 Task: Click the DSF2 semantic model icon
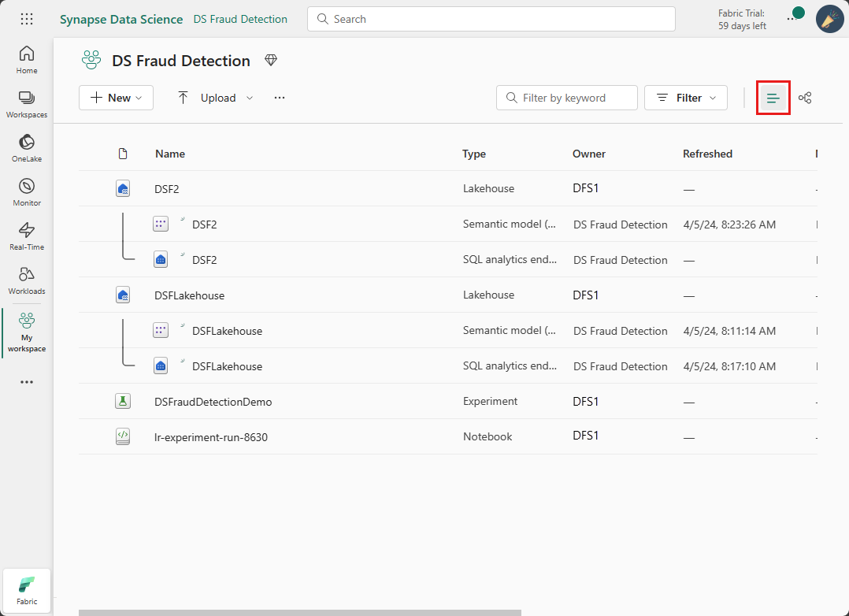(x=161, y=224)
